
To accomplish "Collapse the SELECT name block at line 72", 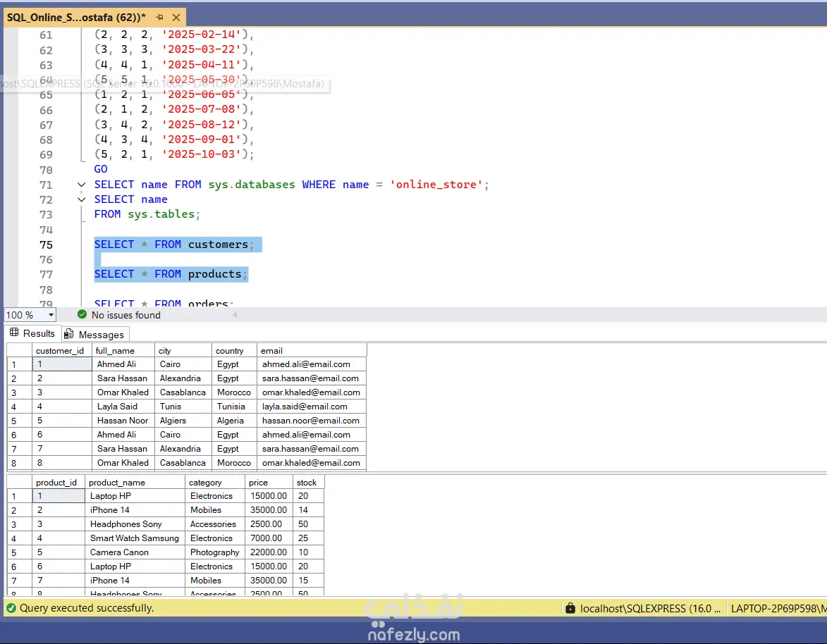I will 82,199.
